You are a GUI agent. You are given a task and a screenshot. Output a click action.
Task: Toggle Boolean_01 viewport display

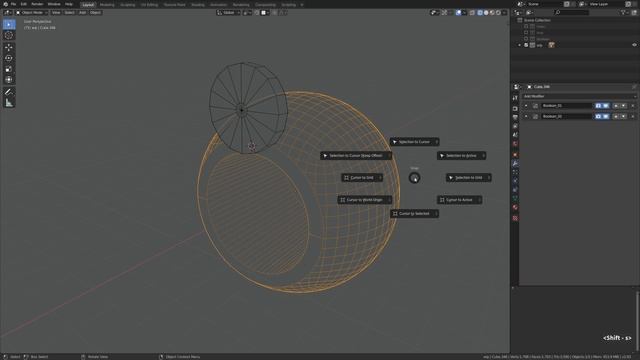tap(606, 106)
